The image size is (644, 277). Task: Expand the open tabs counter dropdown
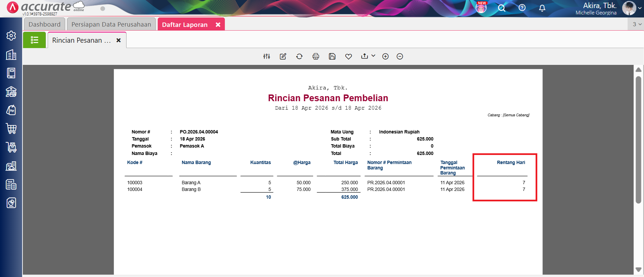point(637,24)
